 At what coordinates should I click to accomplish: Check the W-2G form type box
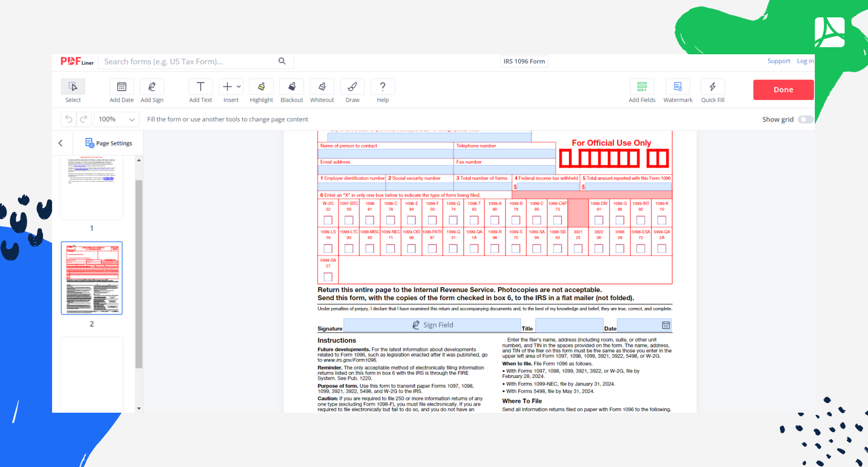click(x=328, y=220)
